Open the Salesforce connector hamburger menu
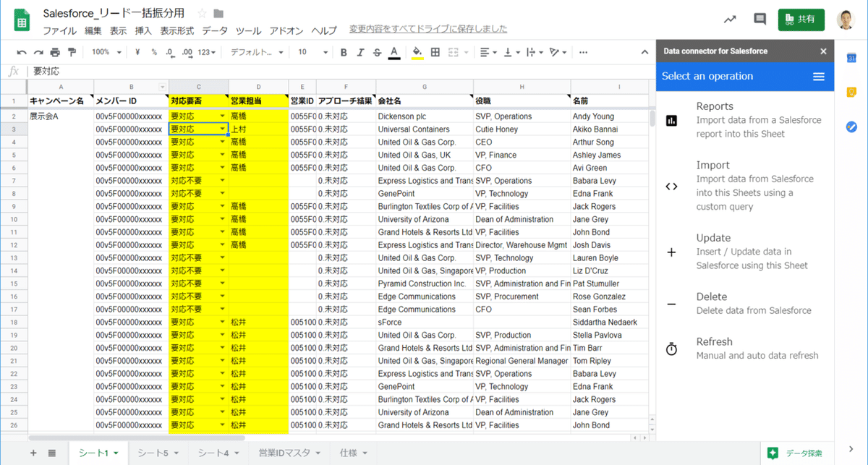This screenshot has height=465, width=868. coord(819,77)
